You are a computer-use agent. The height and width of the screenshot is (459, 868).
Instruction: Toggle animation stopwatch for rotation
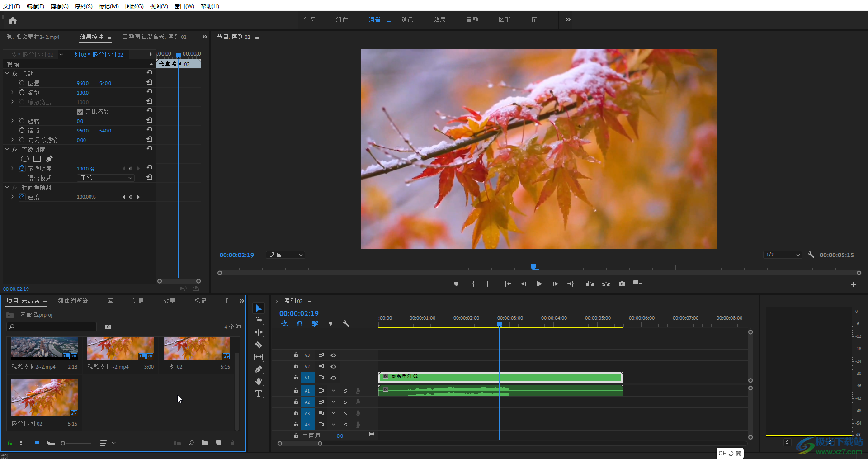coord(22,121)
